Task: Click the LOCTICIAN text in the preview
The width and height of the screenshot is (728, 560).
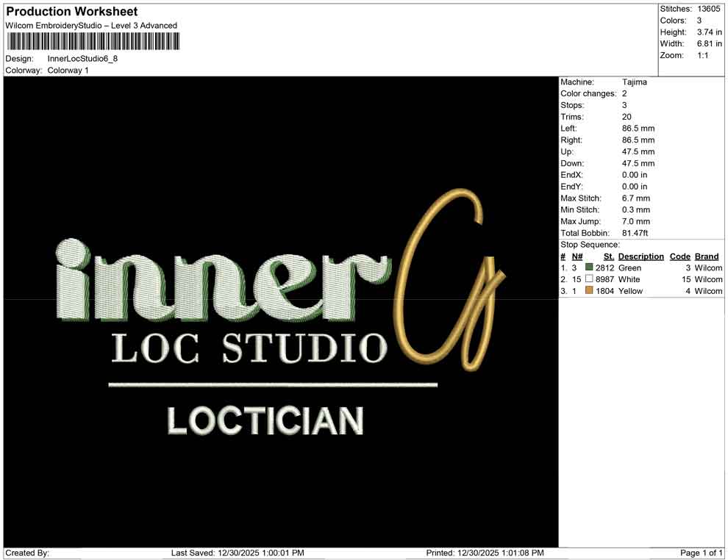Action: (x=266, y=420)
